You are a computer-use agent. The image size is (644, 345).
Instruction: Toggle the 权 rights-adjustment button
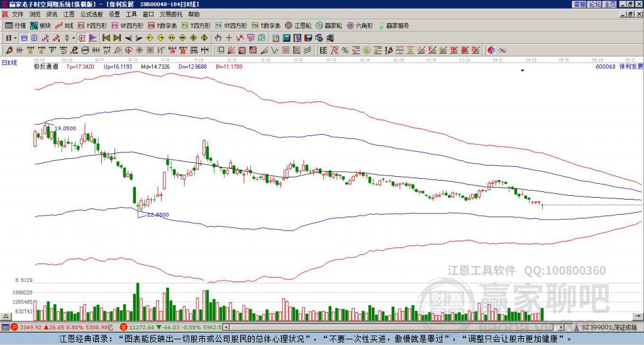(x=82, y=38)
